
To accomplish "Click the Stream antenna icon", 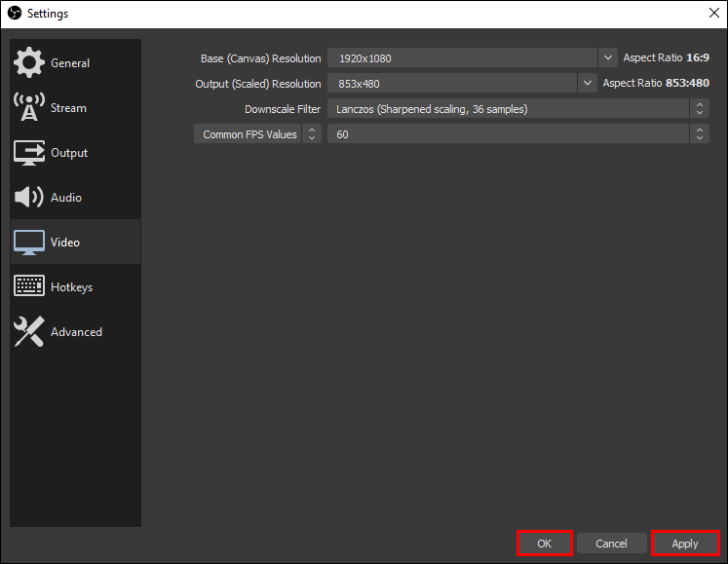I will tap(29, 107).
